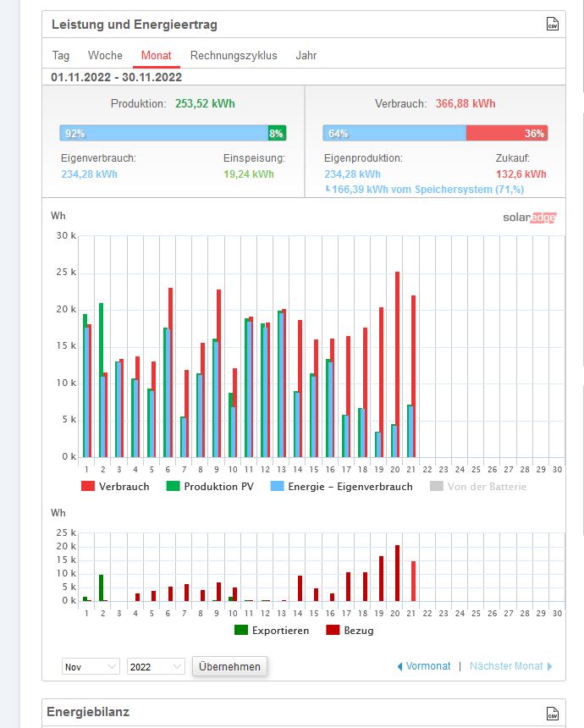Image resolution: width=584 pixels, height=728 pixels.
Task: Click the day 2 Exportieren bar in lower chart
Action: (102, 588)
